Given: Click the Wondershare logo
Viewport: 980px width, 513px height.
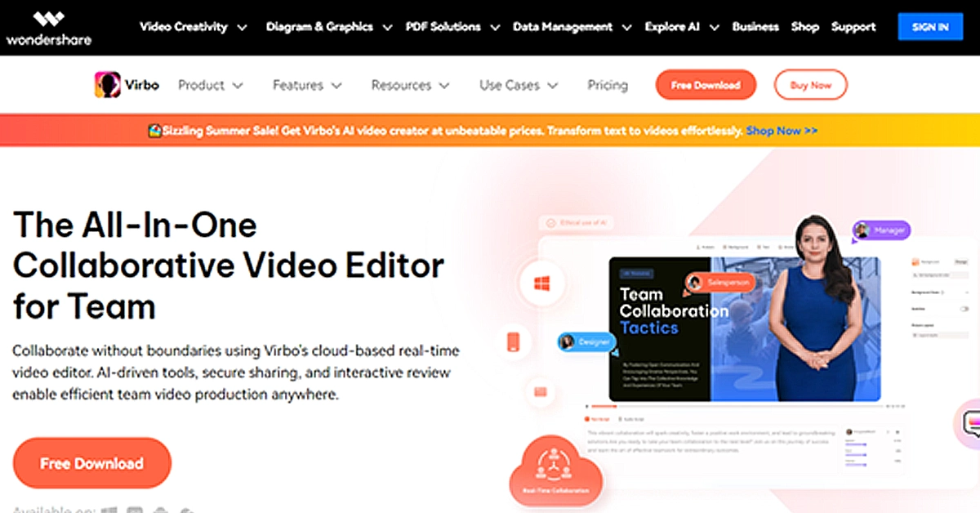Looking at the screenshot, I should [49, 27].
